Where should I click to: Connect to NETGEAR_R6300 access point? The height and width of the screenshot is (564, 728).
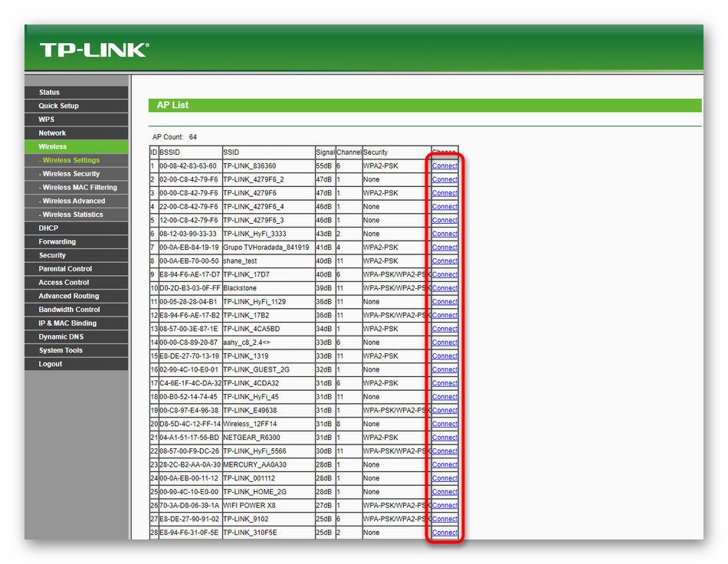pyautogui.click(x=444, y=438)
